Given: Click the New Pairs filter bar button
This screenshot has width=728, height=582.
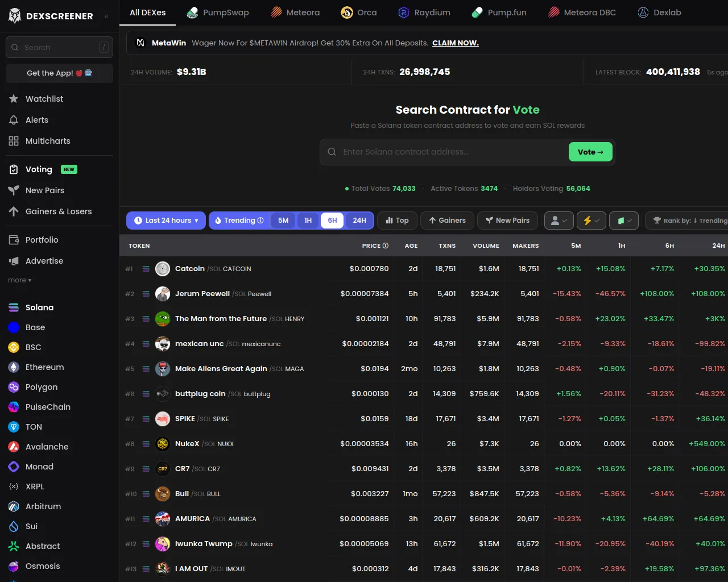Looking at the screenshot, I should pyautogui.click(x=507, y=221).
